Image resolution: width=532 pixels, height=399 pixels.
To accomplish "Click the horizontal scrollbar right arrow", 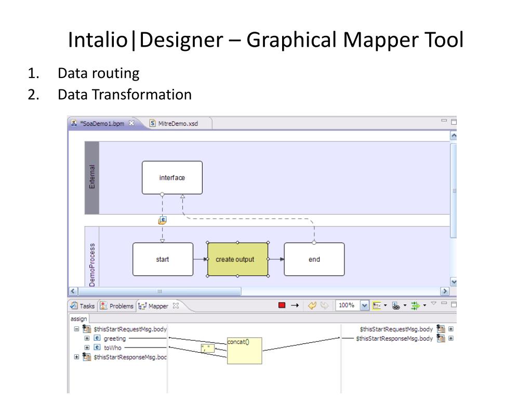I will pos(445,291).
